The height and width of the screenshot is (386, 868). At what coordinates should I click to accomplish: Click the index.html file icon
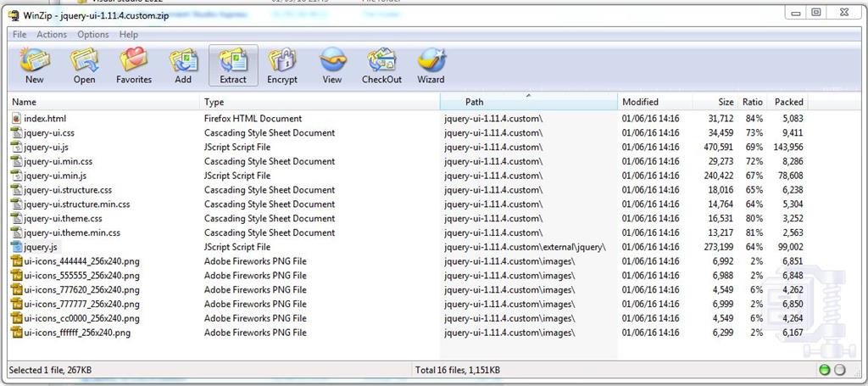coord(16,119)
